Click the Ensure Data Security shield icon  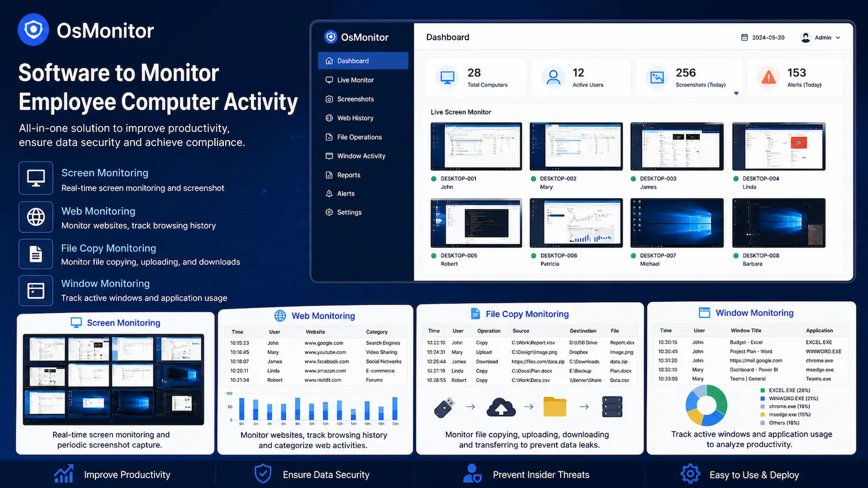tap(263, 474)
